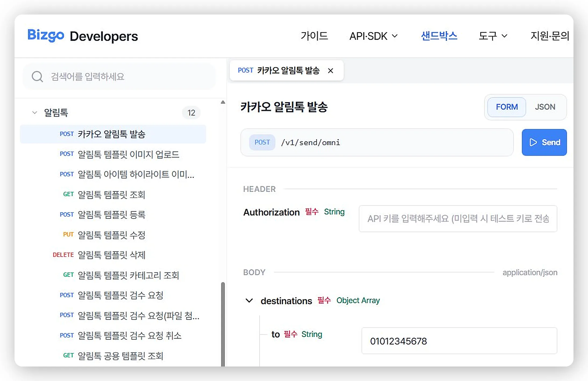Click the POST method badge in URL bar
Screen dimensions: 588x381
pyautogui.click(x=262, y=142)
